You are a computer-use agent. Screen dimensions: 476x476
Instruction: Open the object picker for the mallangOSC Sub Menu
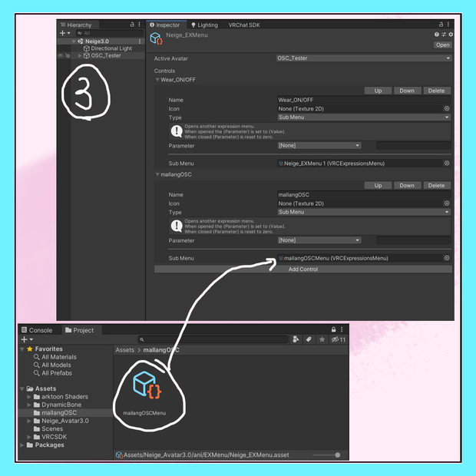[x=447, y=258]
